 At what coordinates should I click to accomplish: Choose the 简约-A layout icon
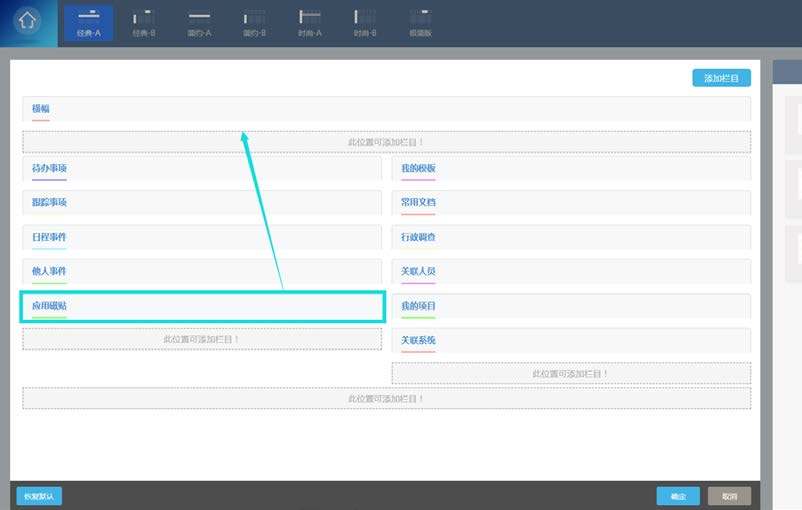[x=199, y=22]
